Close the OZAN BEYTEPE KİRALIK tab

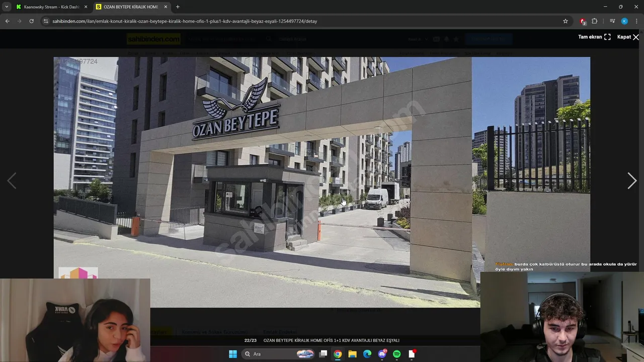click(x=166, y=7)
